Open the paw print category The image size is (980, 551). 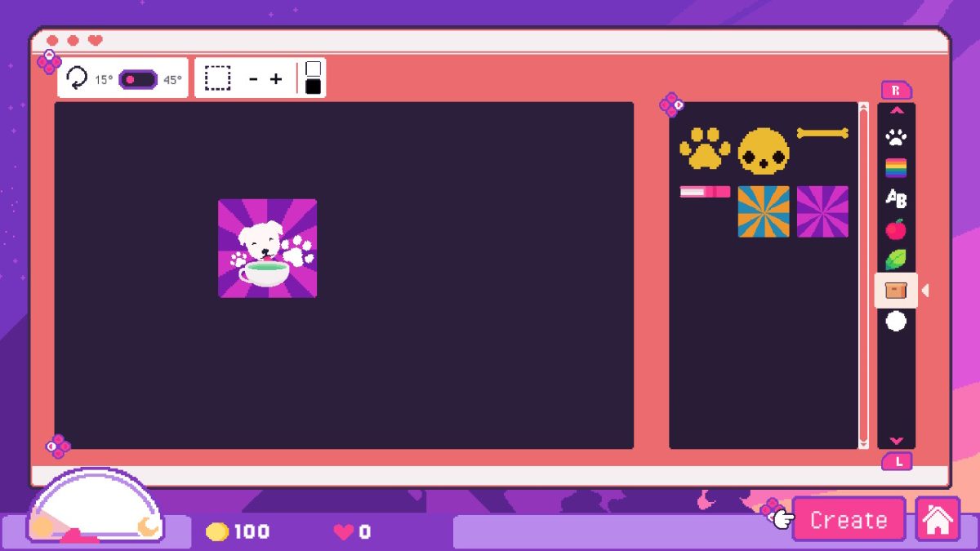pyautogui.click(x=896, y=137)
